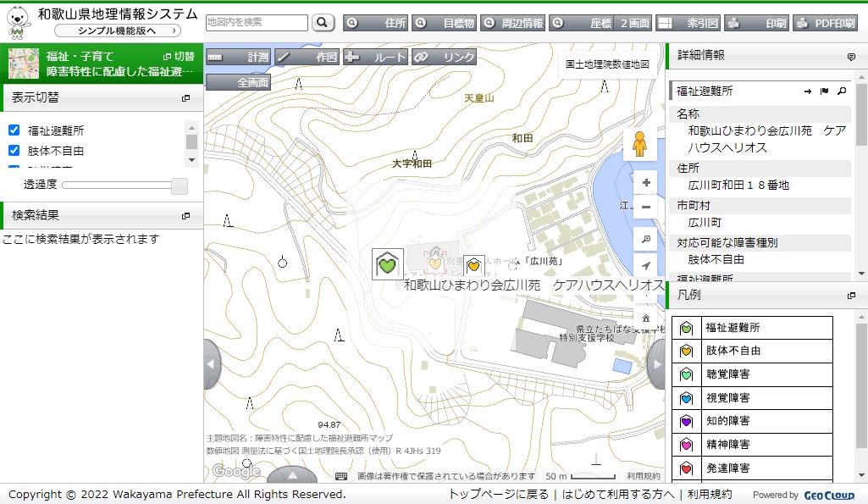Image resolution: width=868 pixels, height=504 pixels.
Task: Zoom out with the minus button
Action: click(x=646, y=208)
